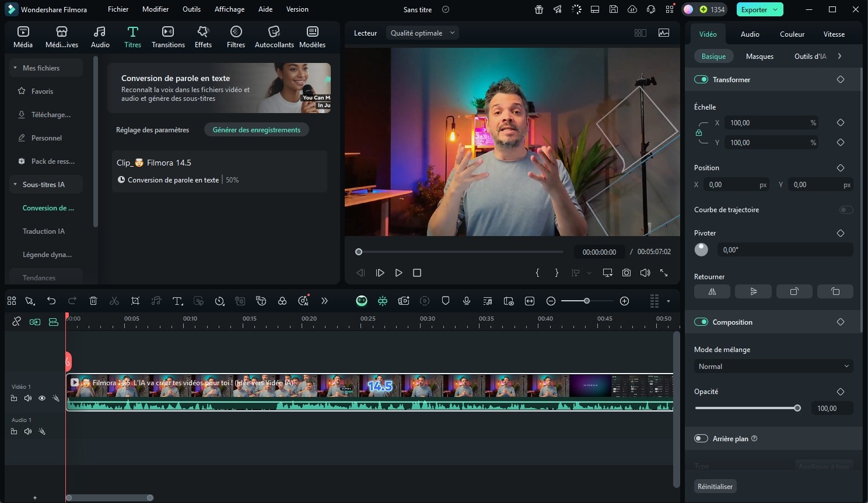Toggle the Transformer switch
This screenshot has height=503, width=868.
(701, 79)
